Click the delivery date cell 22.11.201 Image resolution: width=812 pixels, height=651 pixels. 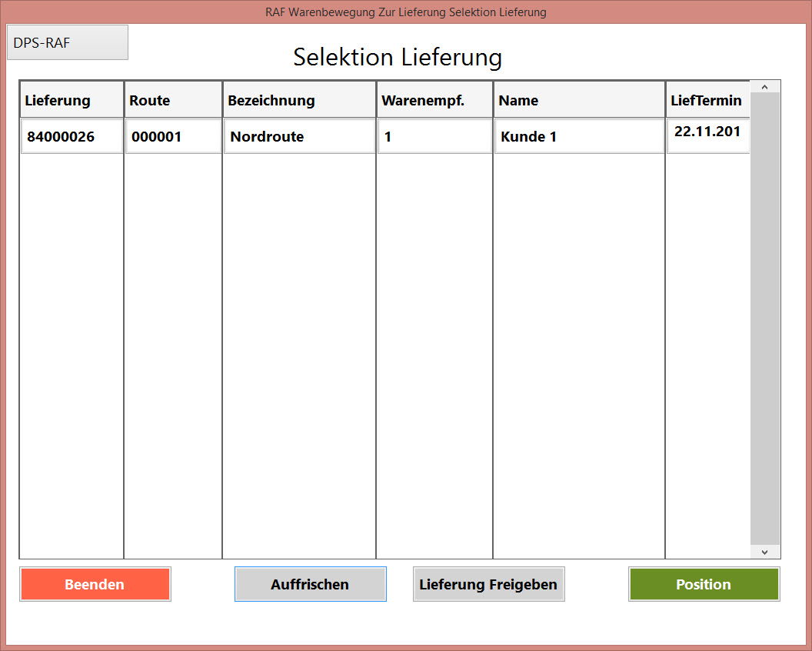pos(707,135)
